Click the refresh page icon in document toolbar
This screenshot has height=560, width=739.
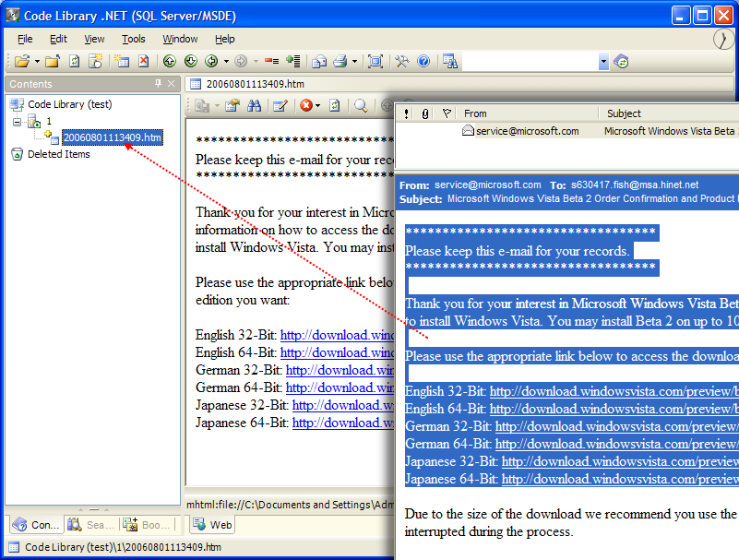(335, 105)
